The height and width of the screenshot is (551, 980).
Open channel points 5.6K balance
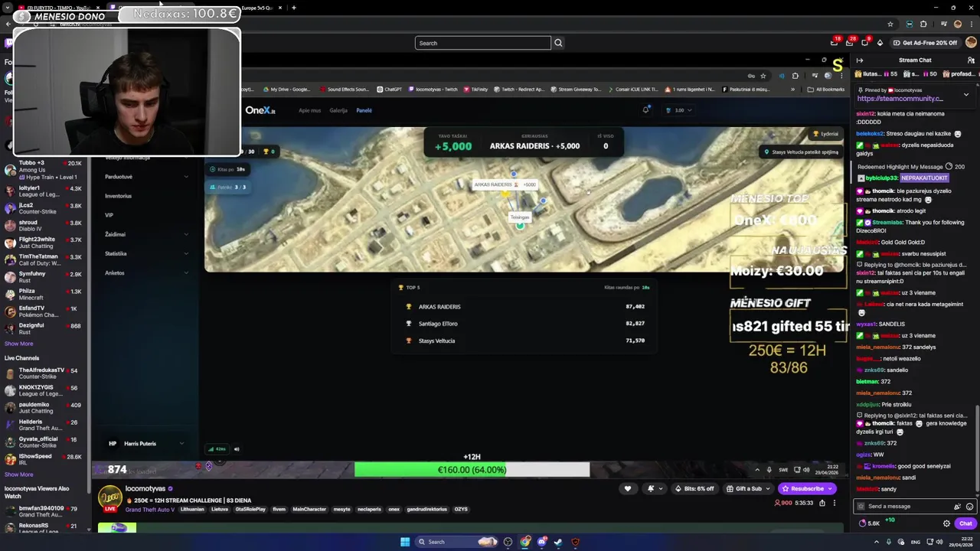(x=869, y=523)
